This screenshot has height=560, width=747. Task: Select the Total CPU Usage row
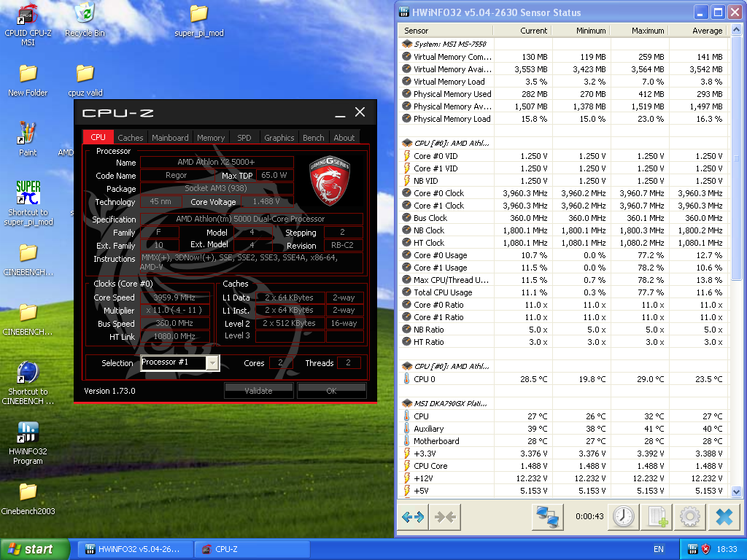point(564,292)
